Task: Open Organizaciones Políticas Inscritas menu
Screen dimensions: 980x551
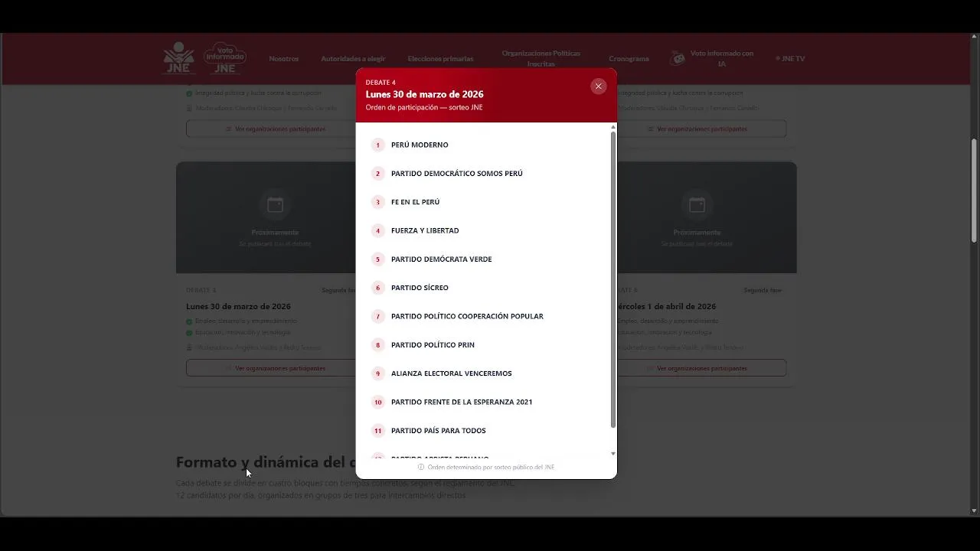Action: 541,58
